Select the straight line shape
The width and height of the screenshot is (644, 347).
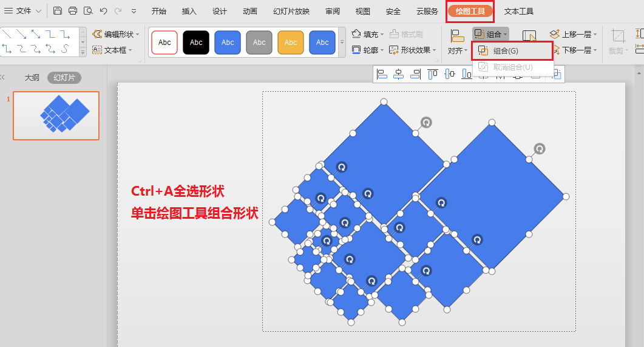tap(7, 34)
